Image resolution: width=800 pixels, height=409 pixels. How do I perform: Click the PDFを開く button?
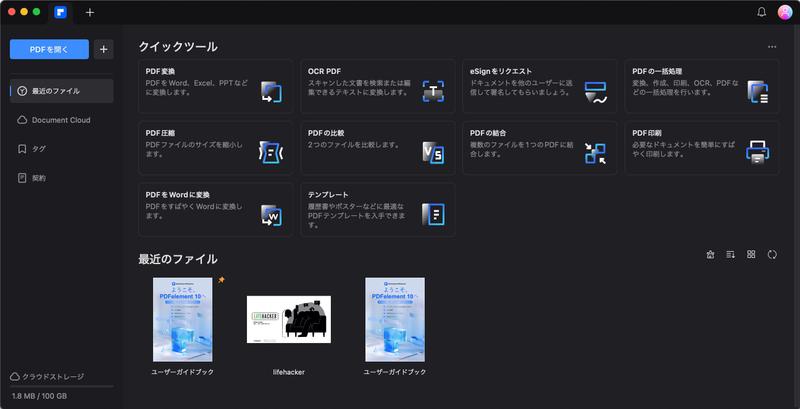(x=49, y=49)
